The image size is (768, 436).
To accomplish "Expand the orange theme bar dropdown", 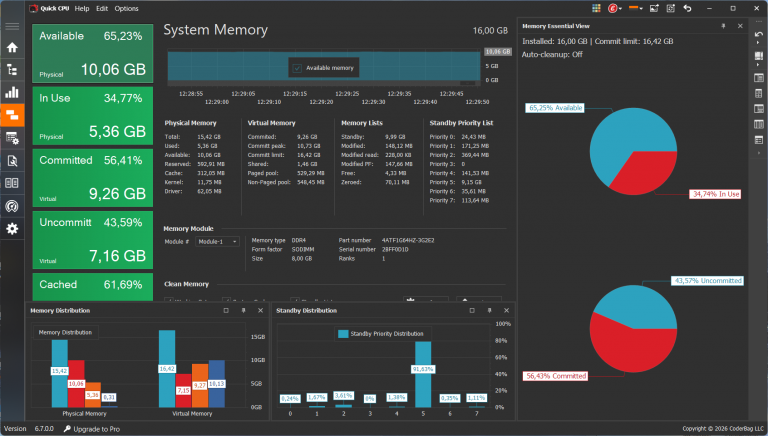I will point(635,8).
